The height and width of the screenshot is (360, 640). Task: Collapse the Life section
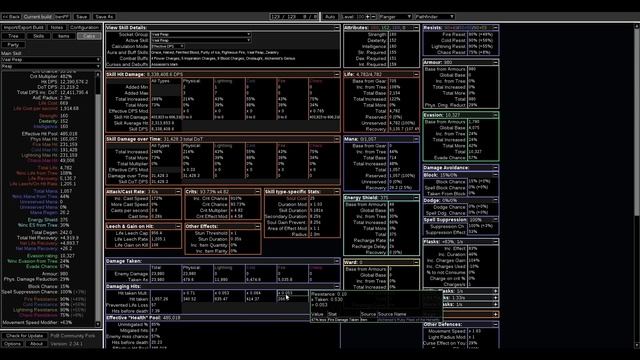tap(416, 75)
